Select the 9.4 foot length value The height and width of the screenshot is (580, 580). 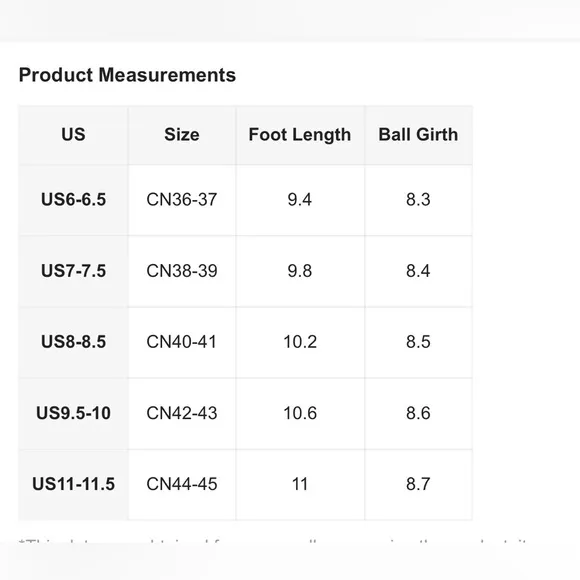coord(300,200)
